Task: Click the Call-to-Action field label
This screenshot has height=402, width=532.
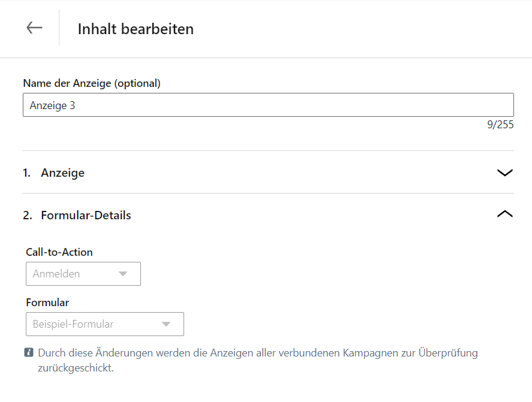Action: (59, 252)
